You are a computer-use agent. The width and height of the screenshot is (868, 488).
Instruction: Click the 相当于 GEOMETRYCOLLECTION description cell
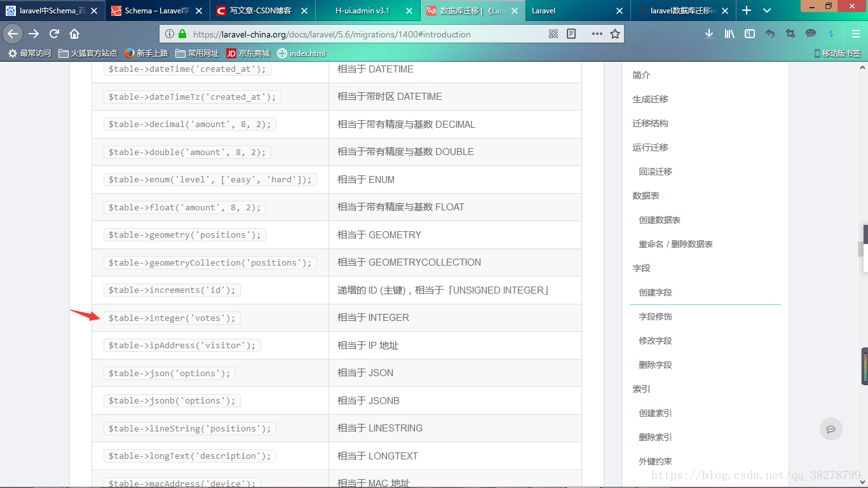tap(455, 262)
